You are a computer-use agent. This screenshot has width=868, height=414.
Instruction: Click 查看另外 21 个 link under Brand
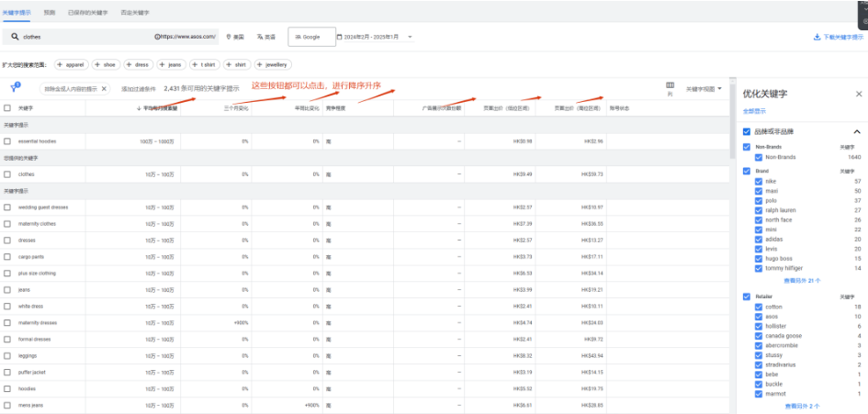pyautogui.click(x=802, y=280)
